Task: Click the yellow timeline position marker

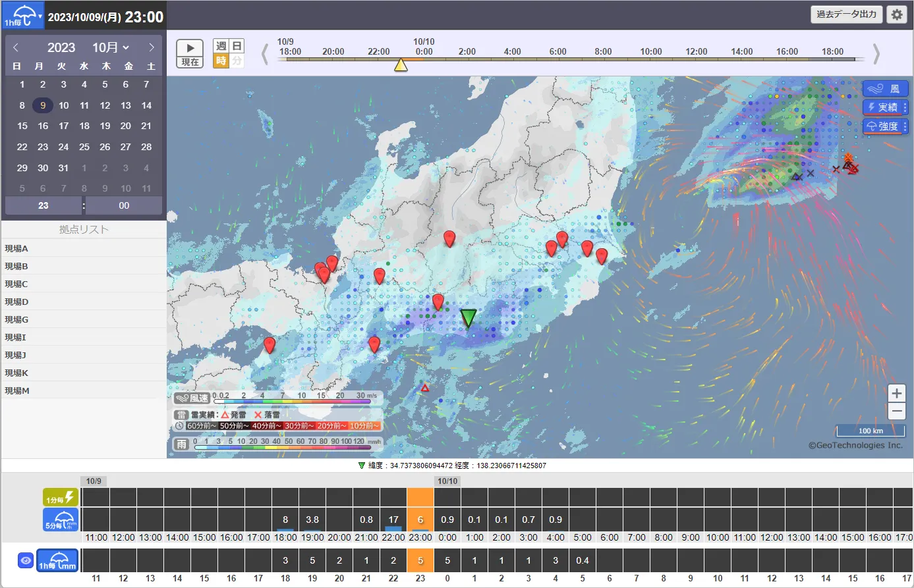Action: (x=400, y=65)
